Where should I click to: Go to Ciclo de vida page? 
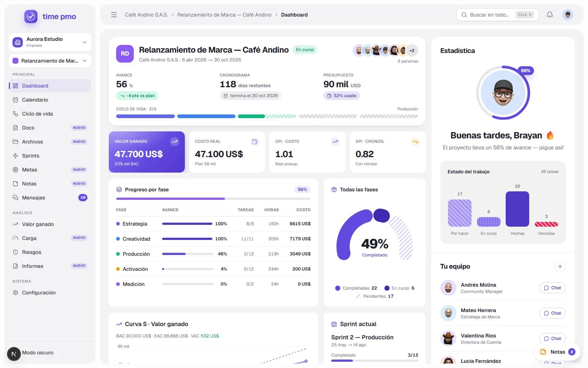pyautogui.click(x=50, y=114)
